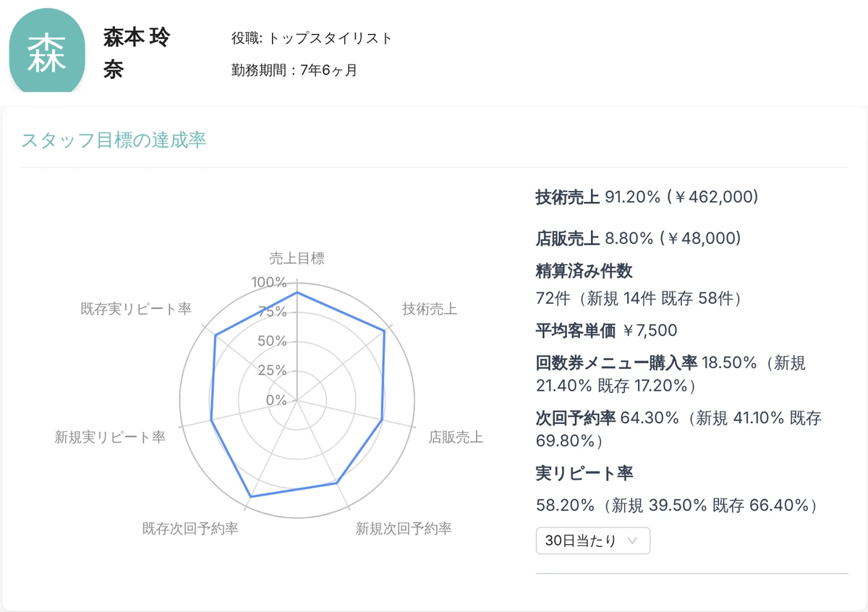Click the 0% center label on radar
868x612 pixels.
(x=276, y=400)
